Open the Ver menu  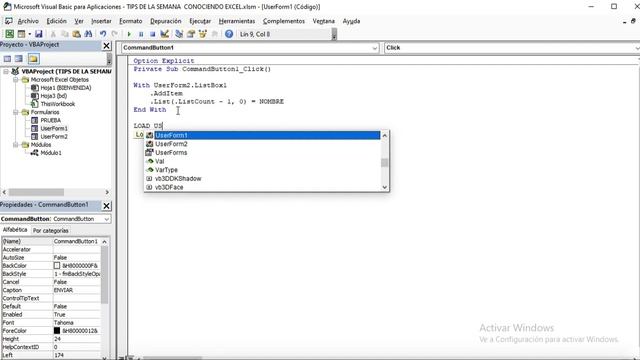(79, 21)
